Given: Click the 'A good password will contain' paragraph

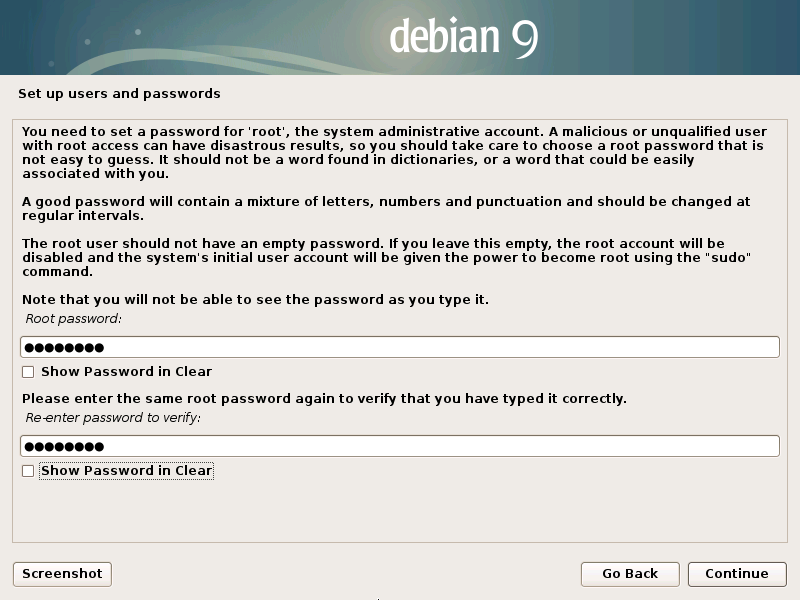Looking at the screenshot, I should tap(386, 209).
